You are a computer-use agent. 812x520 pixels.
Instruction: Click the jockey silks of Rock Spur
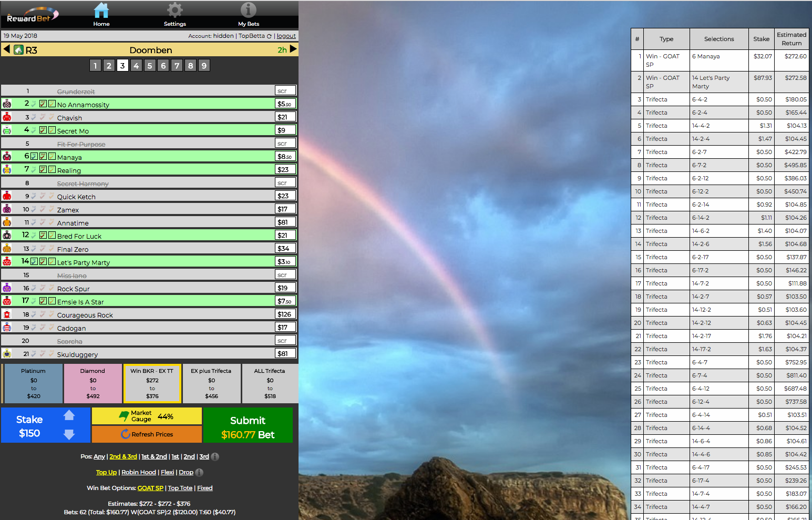[x=7, y=288]
